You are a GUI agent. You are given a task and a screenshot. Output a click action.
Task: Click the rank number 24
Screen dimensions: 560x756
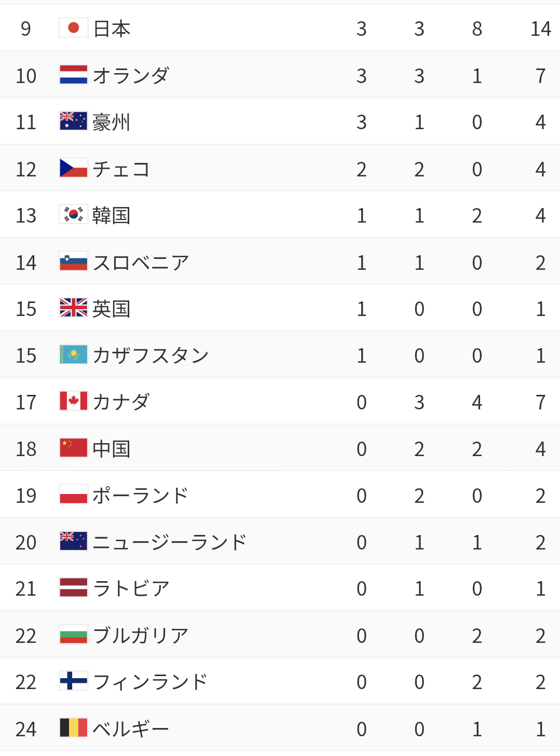coord(26,729)
